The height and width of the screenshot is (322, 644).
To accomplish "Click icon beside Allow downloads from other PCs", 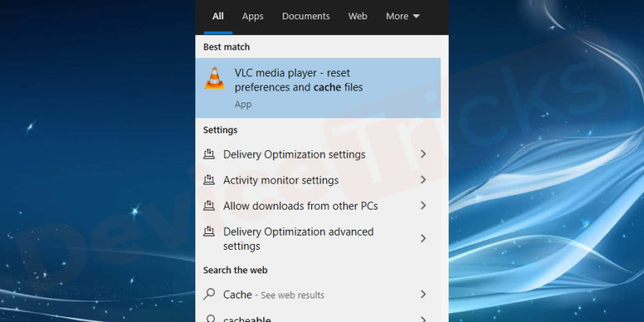I will 209,205.
